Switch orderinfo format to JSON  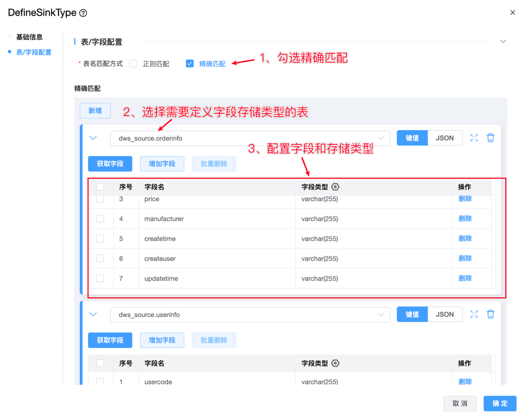tap(445, 138)
